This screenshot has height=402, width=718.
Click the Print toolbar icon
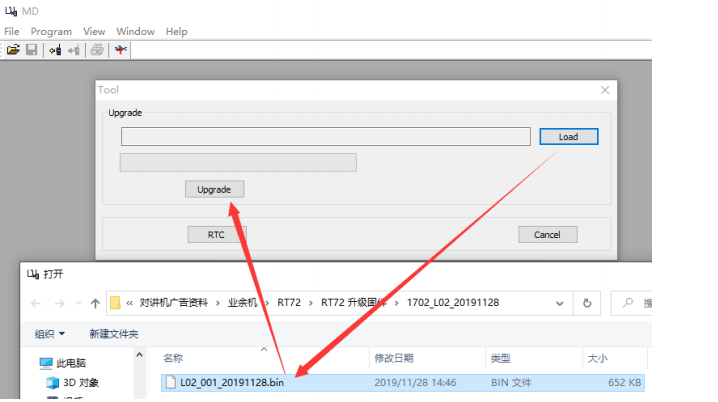(x=97, y=49)
